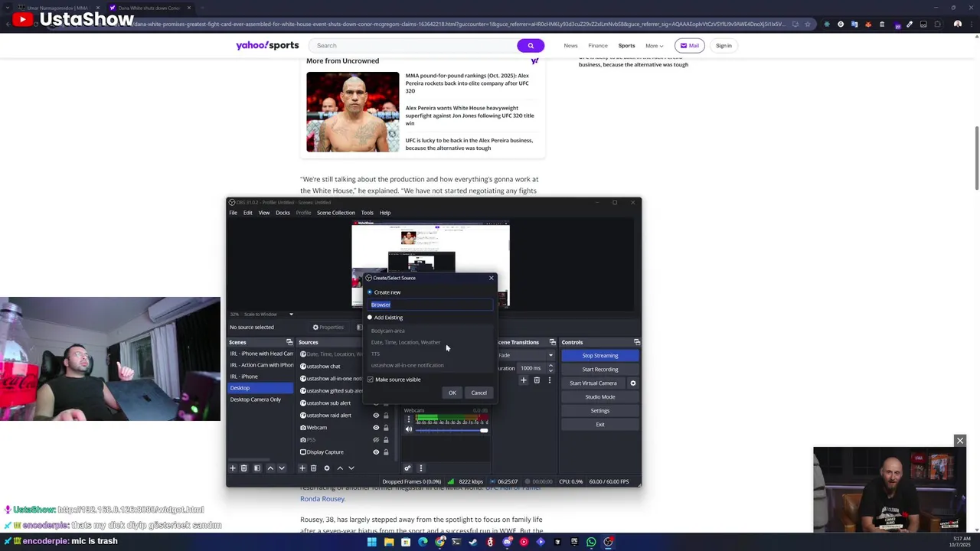The width and height of the screenshot is (980, 551).
Task: Click the Yahoo Sports search field
Action: [414, 45]
